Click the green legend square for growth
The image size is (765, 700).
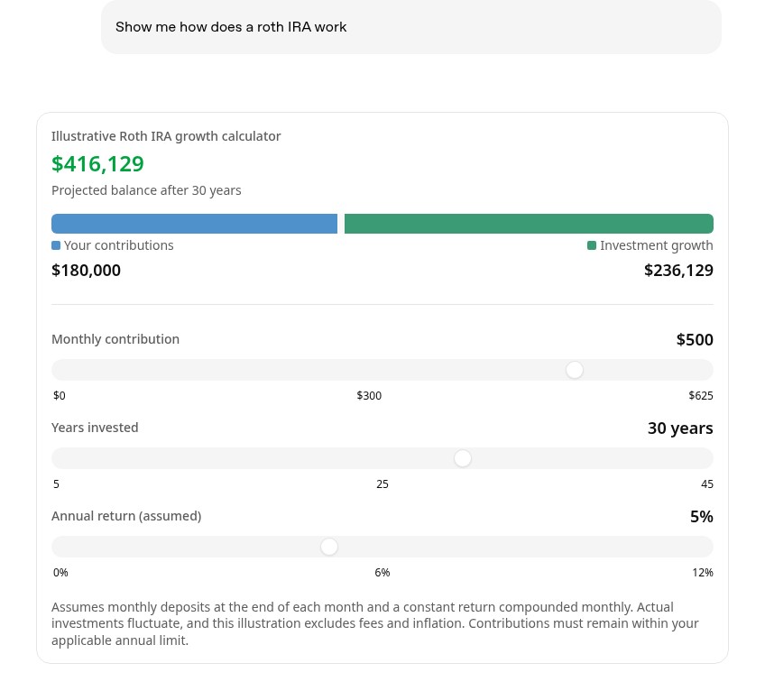592,245
